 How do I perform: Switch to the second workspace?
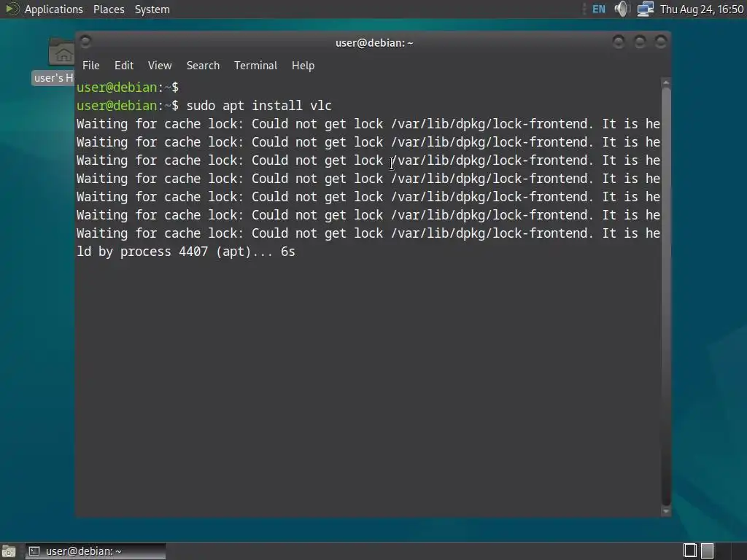708,551
